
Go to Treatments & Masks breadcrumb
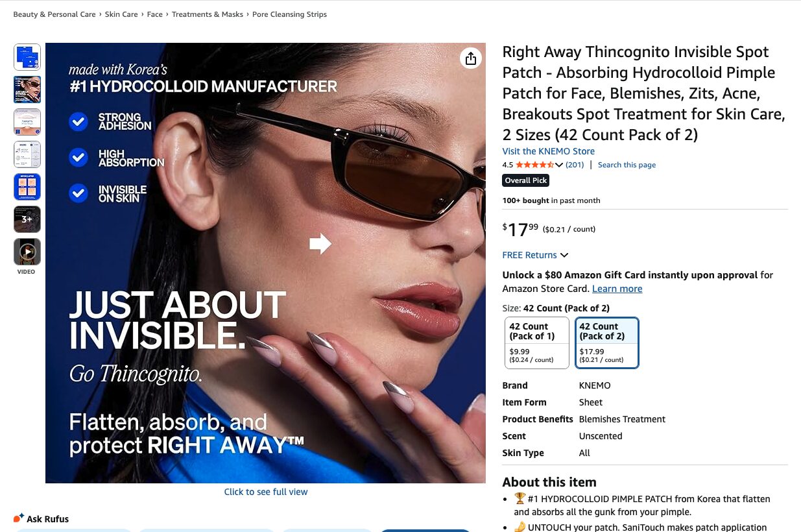[208, 14]
